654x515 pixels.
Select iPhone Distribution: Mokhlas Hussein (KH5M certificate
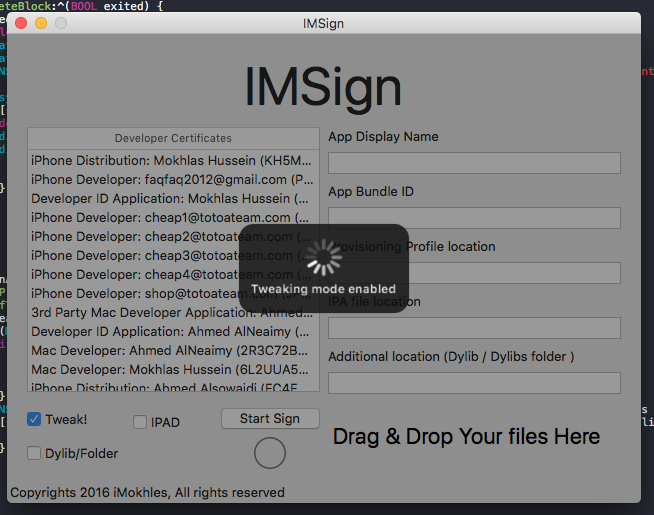(174, 161)
